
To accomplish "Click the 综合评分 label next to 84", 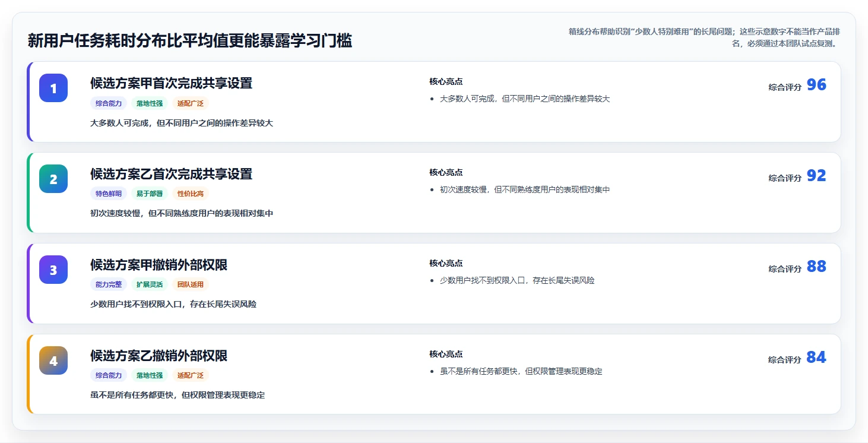I will pos(785,360).
